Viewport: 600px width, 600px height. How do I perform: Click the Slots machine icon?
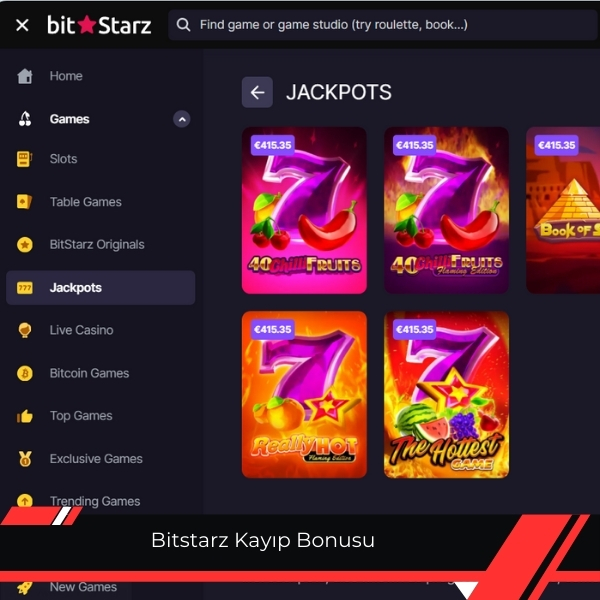[24, 159]
